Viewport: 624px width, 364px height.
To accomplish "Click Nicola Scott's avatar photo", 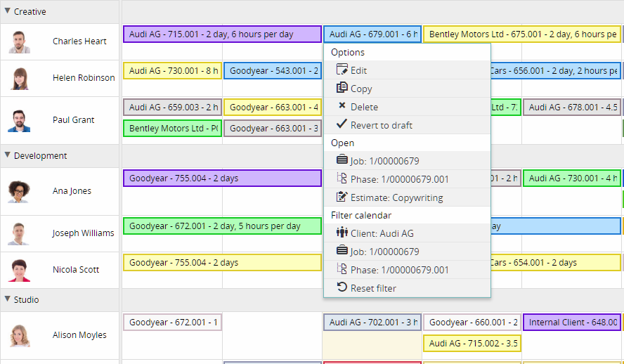I will (x=19, y=271).
